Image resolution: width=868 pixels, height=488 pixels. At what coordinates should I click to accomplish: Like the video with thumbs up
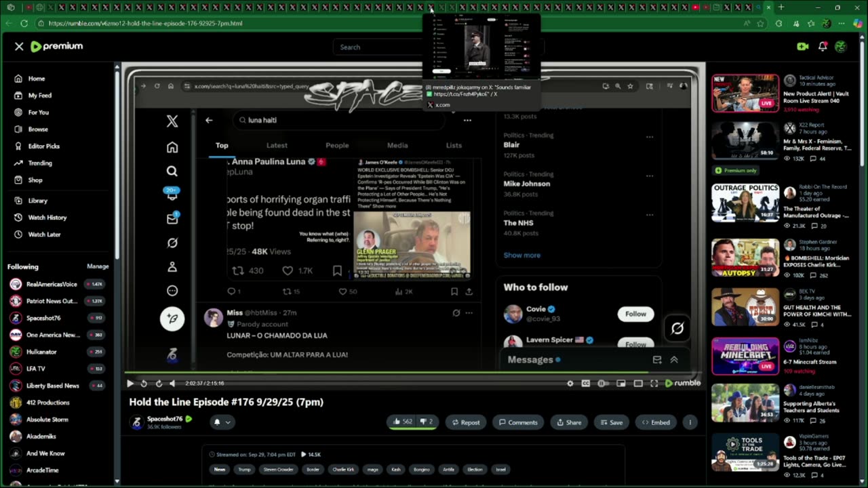point(403,422)
